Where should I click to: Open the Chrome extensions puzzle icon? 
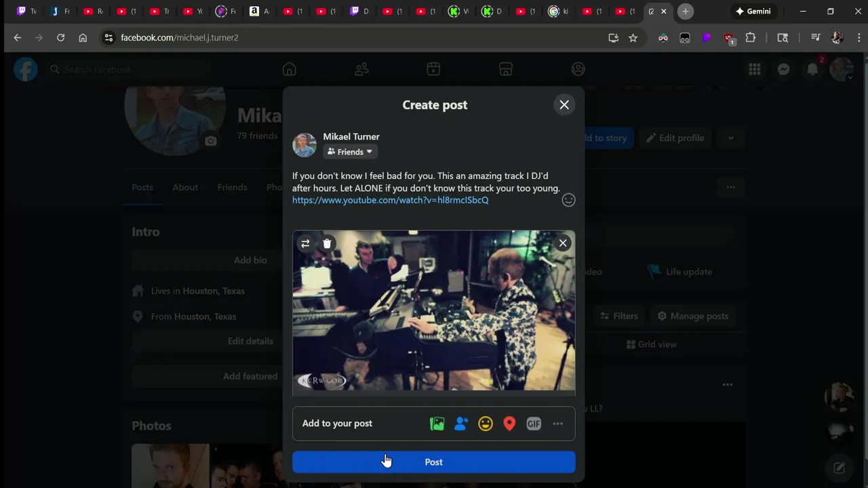[x=750, y=38]
